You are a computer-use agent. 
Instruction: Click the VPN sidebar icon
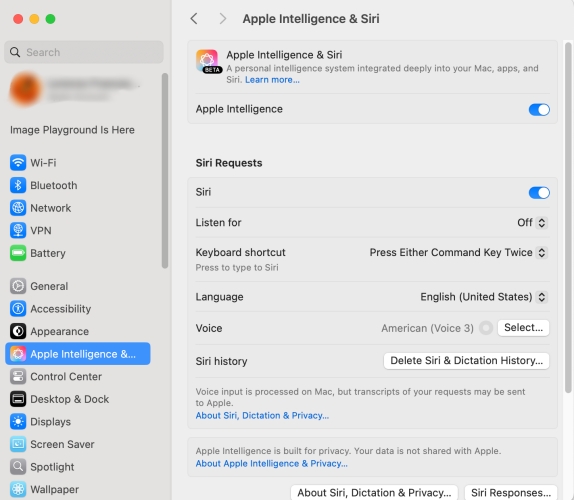[18, 230]
